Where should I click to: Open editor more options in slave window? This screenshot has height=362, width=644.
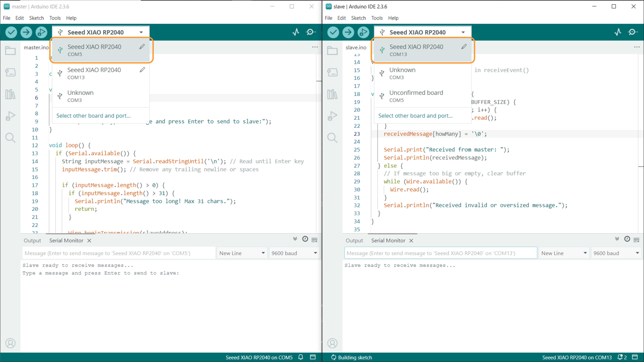[x=637, y=47]
